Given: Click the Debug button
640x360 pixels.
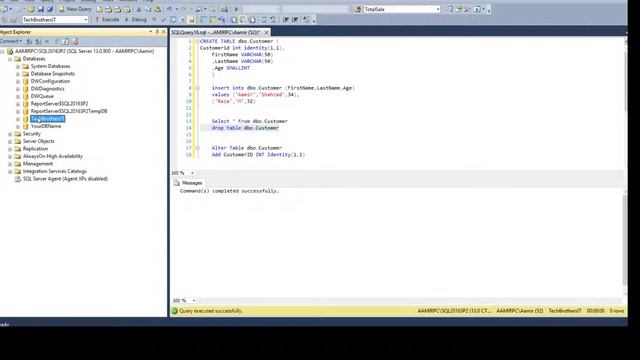Looking at the screenshot, I should [136, 19].
